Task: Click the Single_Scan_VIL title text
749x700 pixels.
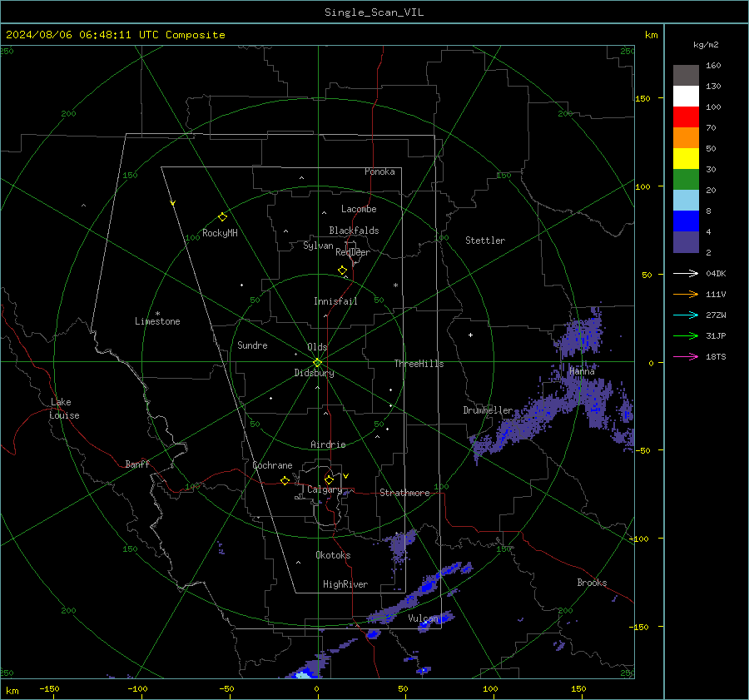Action: 374,12
